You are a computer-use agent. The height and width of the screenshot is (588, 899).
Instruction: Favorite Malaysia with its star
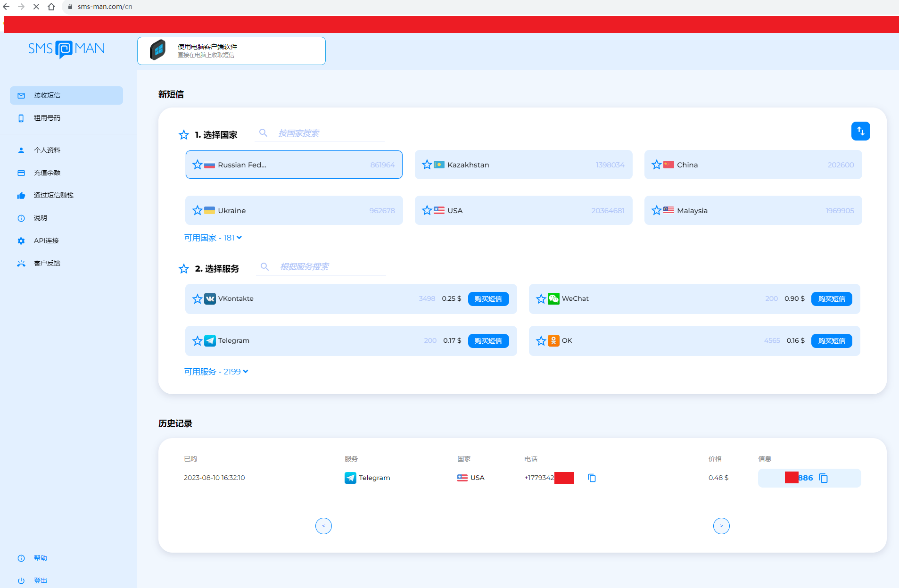657,210
